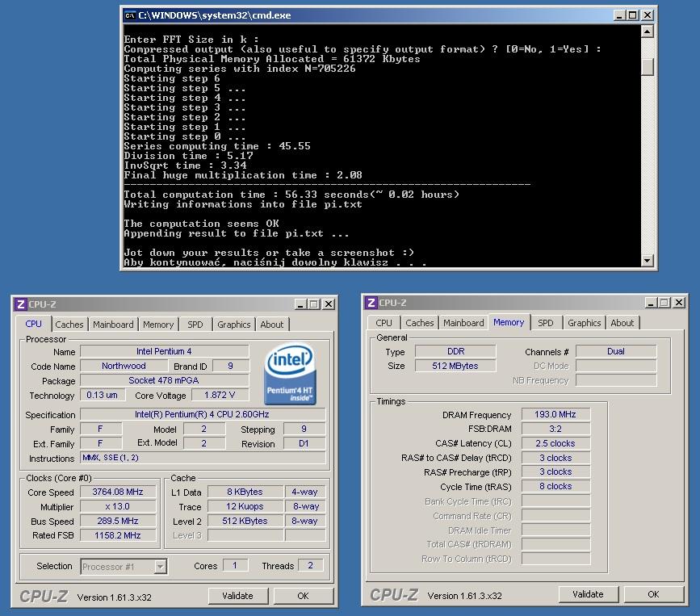This screenshot has height=616, width=700.
Task: Switch to Memory tab in left CPU-Z window
Action: tap(158, 325)
